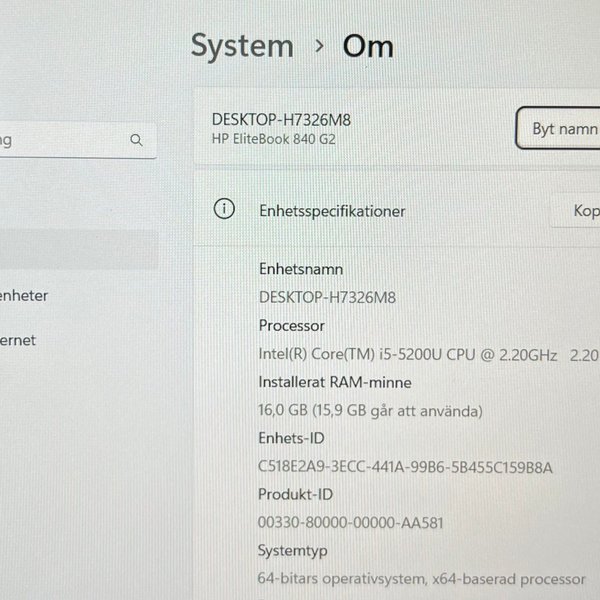Go back via the System breadcrumb

tap(242, 46)
